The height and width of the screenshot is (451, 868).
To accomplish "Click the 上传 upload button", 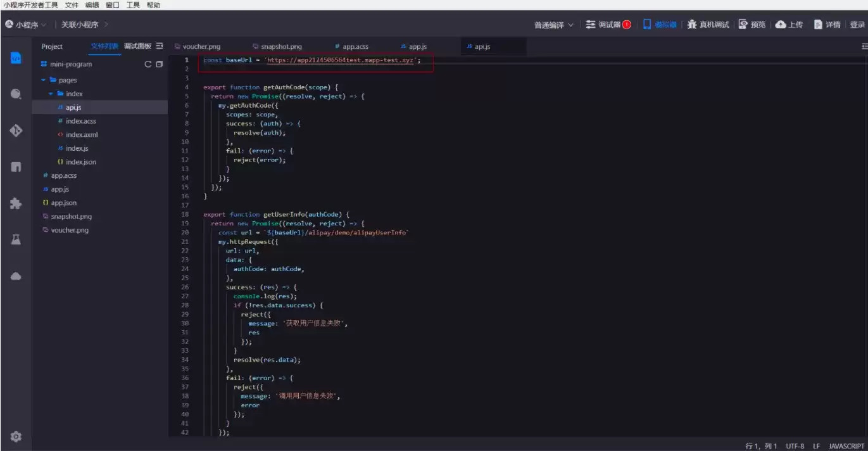I will [x=789, y=25].
